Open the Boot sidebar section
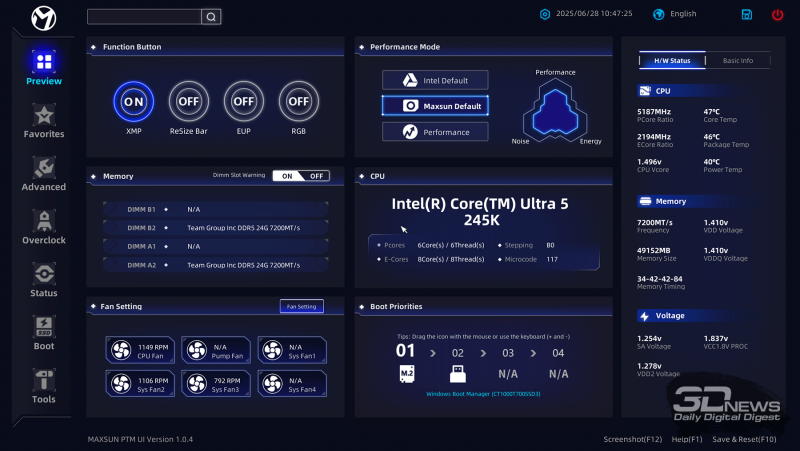Image resolution: width=800 pixels, height=451 pixels. 44,333
